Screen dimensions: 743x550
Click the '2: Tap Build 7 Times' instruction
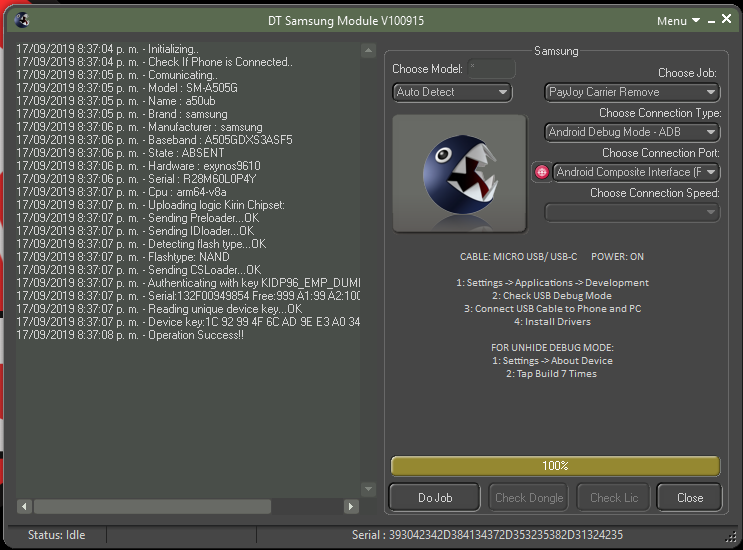pyautogui.click(x=552, y=374)
